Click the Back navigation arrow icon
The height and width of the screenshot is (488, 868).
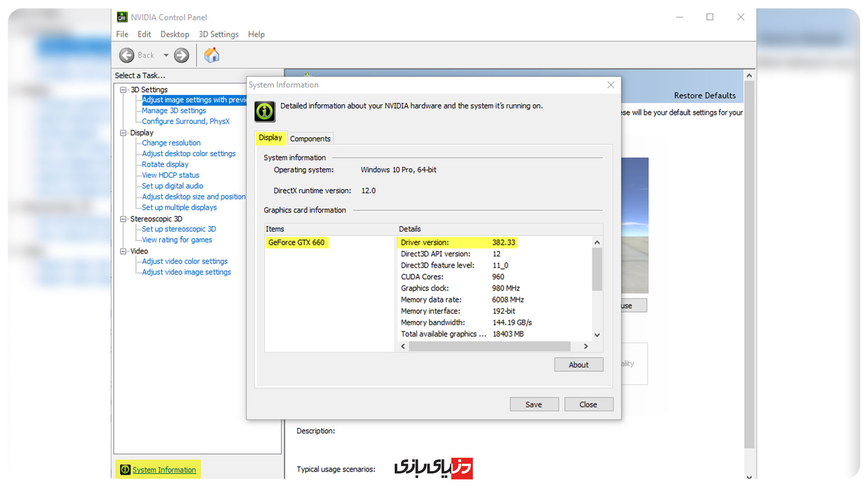[x=127, y=55]
